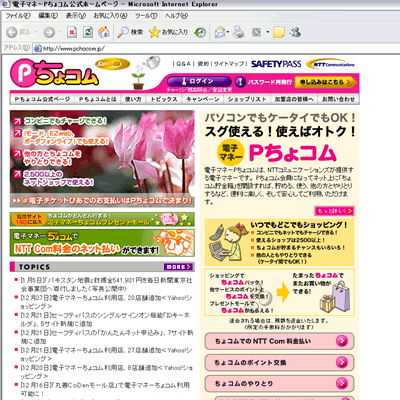Click the pink もっと詳しく button
The width and height of the screenshot is (400, 400).
tap(334, 211)
